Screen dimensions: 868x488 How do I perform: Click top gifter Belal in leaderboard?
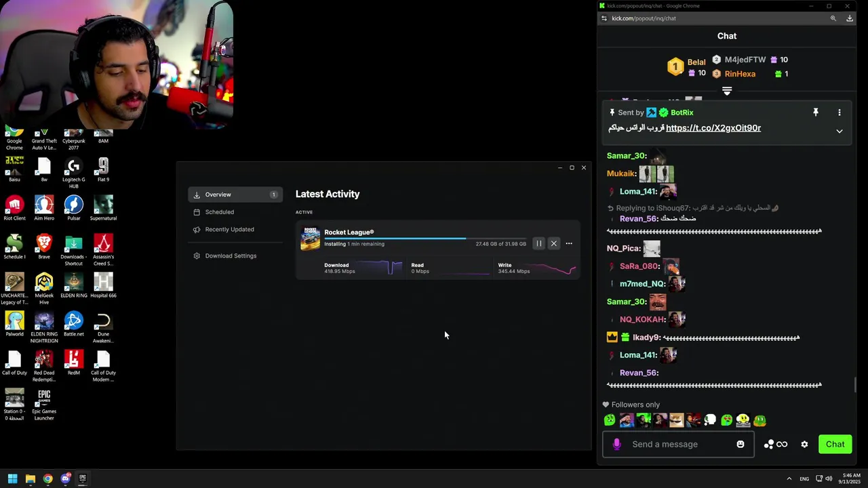pyautogui.click(x=696, y=62)
